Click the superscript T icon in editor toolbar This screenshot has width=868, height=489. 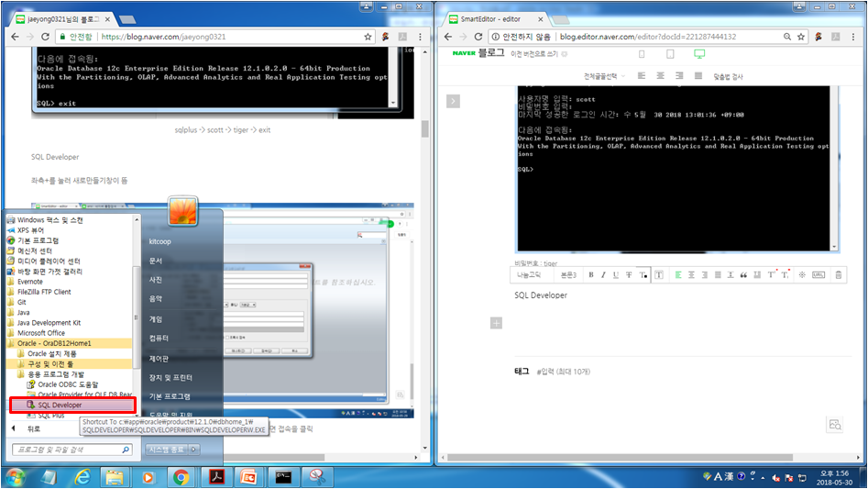tap(772, 274)
